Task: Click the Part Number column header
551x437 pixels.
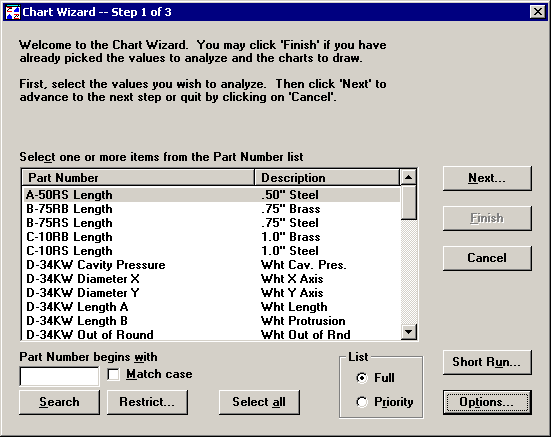Action: coord(138,177)
